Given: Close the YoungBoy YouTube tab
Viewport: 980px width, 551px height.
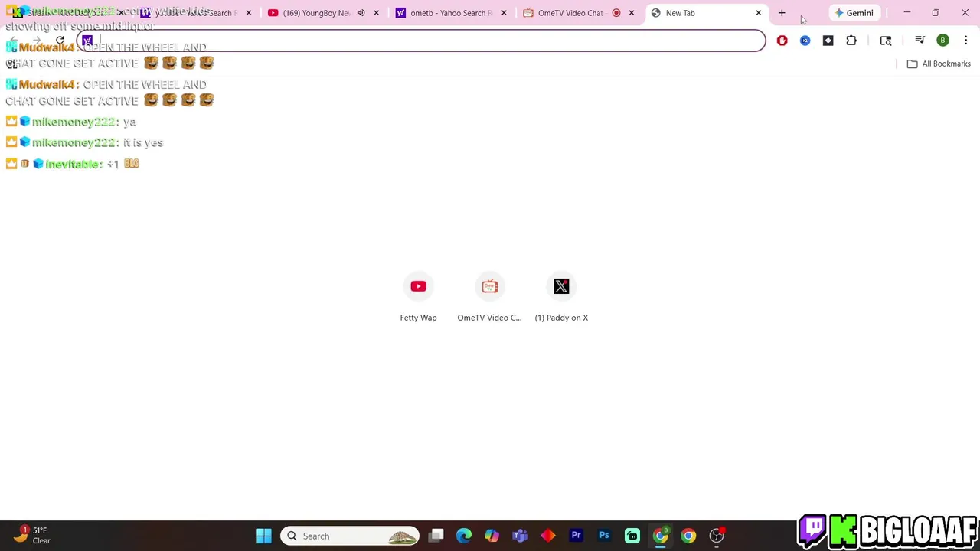Looking at the screenshot, I should click(x=376, y=13).
